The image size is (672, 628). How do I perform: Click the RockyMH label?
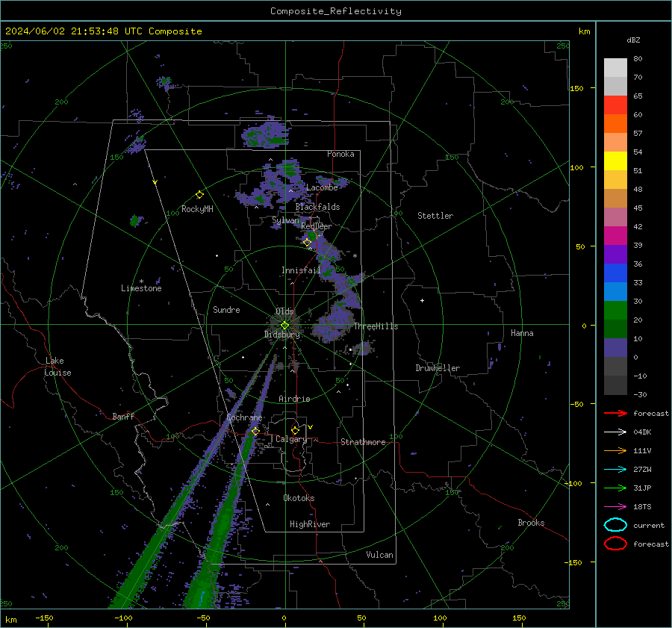197,209
